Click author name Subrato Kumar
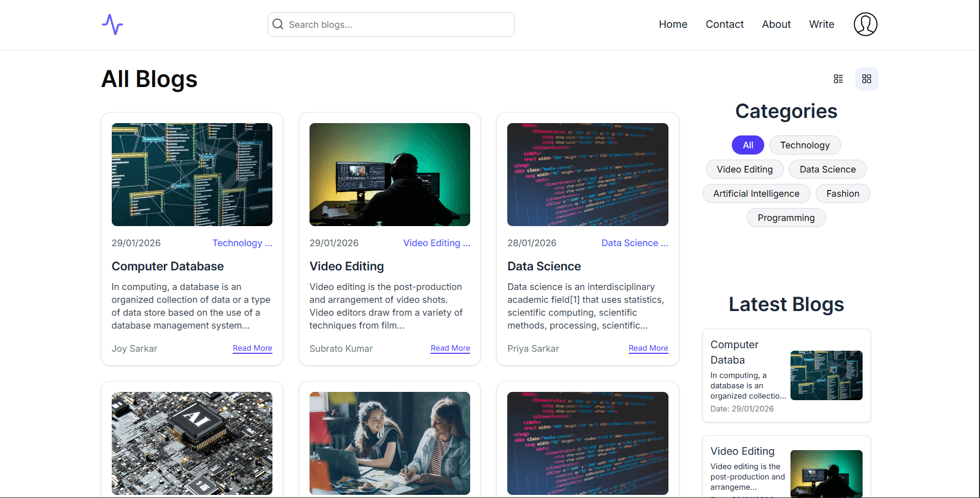980x498 pixels. click(x=341, y=349)
